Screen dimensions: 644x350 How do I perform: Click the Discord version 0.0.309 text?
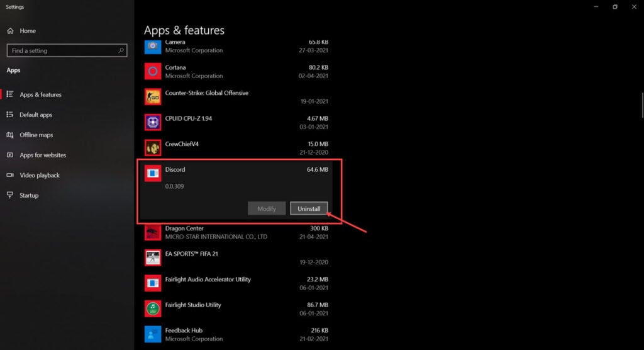[175, 186]
